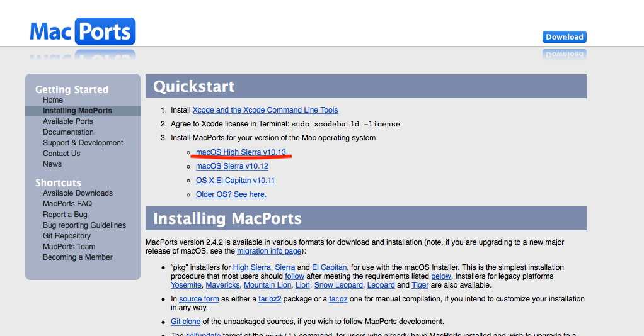
Task: Click the tar.gz package link
Action: click(338, 299)
